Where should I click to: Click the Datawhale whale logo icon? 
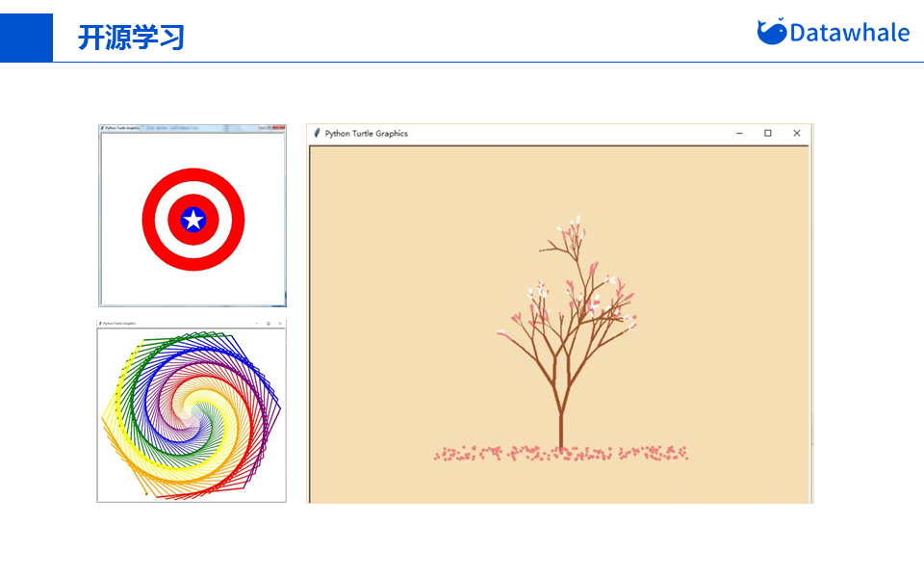pyautogui.click(x=771, y=31)
